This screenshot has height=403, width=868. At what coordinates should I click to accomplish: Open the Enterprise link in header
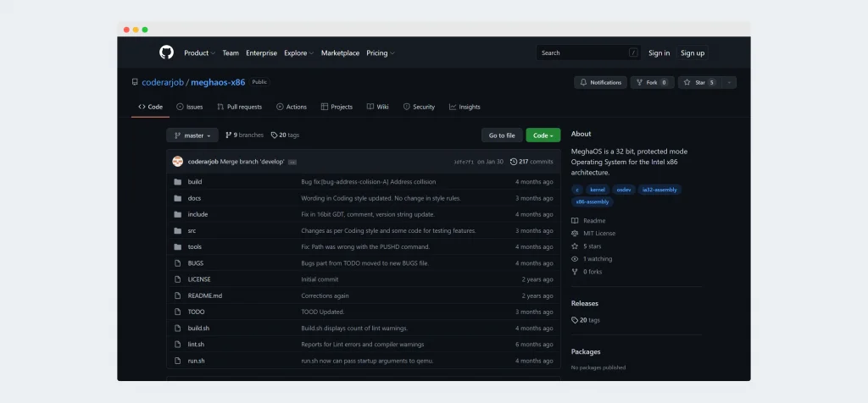pyautogui.click(x=261, y=53)
